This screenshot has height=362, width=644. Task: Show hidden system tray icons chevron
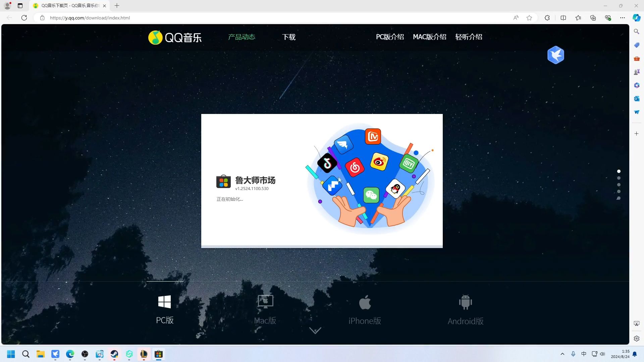pos(562,354)
